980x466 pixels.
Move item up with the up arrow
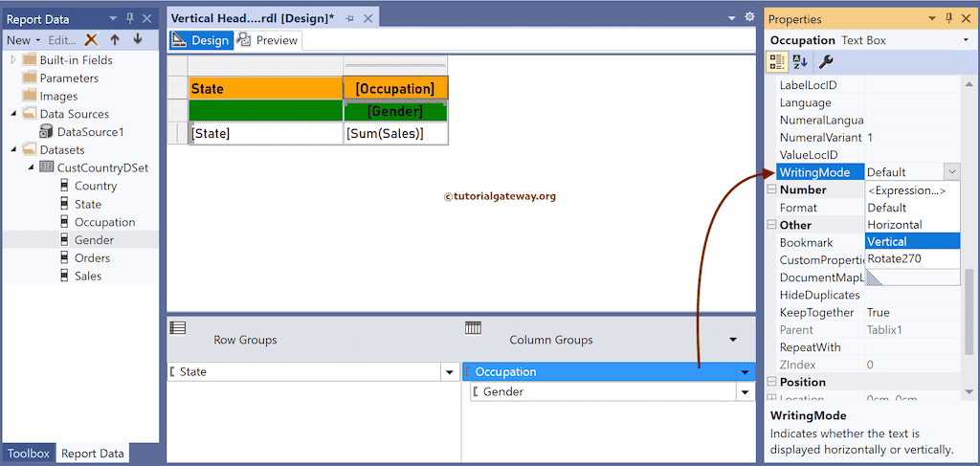(x=115, y=40)
